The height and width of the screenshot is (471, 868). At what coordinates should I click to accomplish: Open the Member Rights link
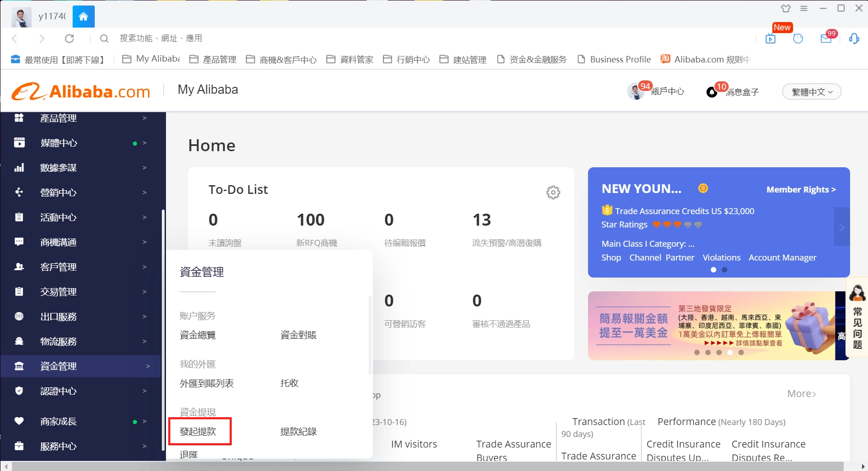[x=801, y=189]
